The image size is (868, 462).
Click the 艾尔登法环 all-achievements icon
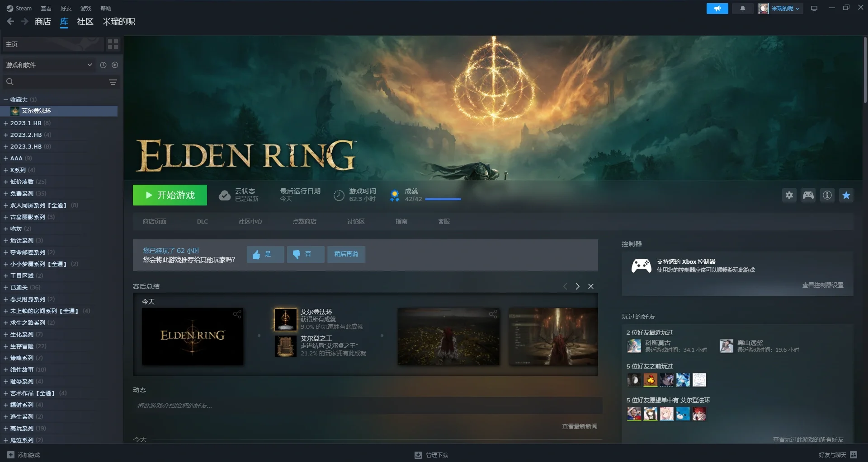(286, 320)
